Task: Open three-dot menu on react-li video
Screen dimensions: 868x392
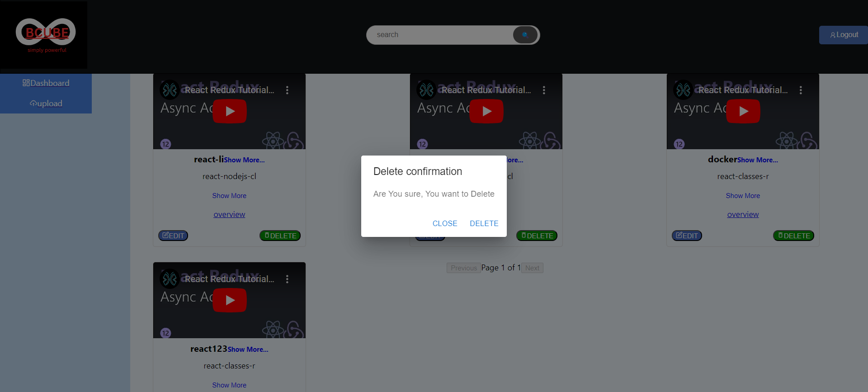Action: [x=287, y=90]
